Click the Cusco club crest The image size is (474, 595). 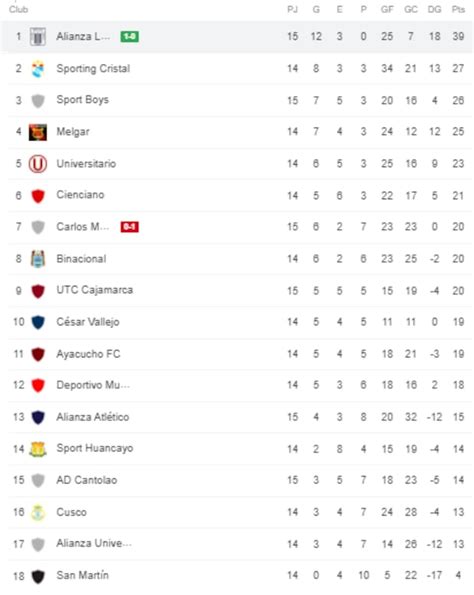tap(38, 513)
